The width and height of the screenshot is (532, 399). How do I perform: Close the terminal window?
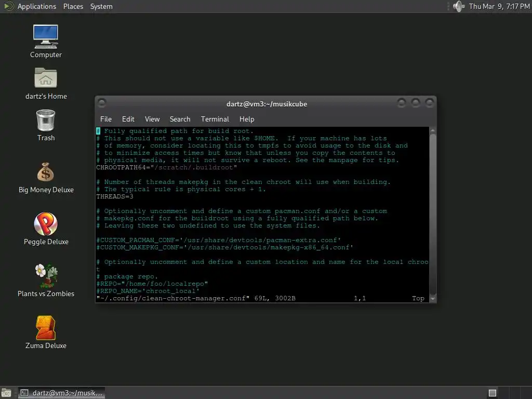[430, 102]
